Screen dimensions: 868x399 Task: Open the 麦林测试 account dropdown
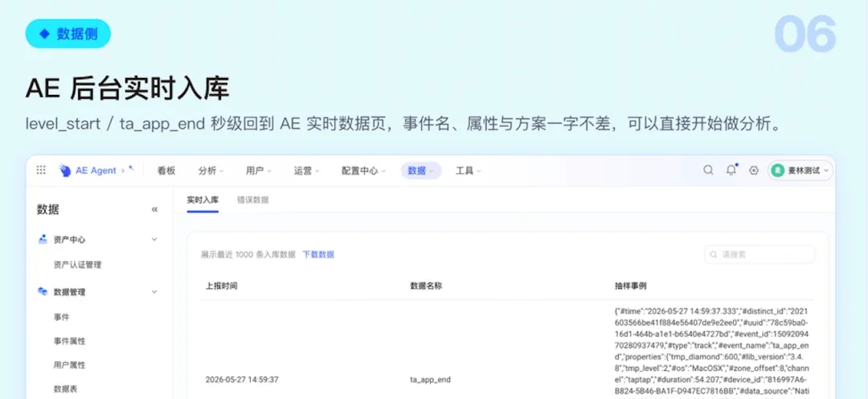tap(800, 171)
